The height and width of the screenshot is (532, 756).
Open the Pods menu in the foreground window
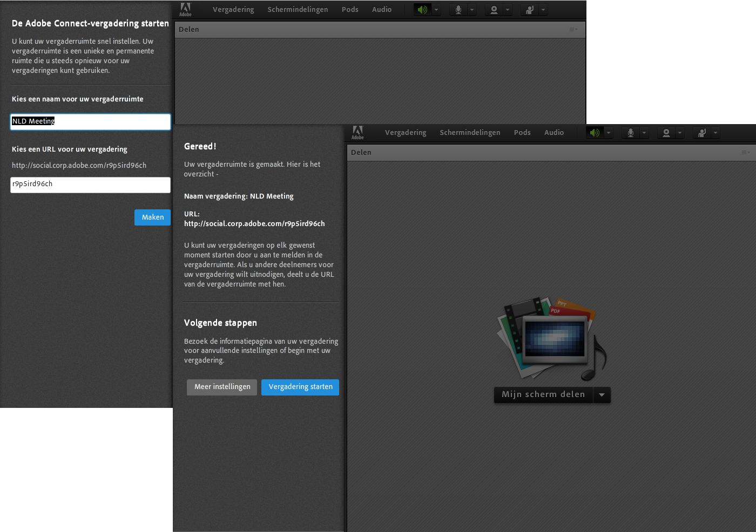point(522,133)
